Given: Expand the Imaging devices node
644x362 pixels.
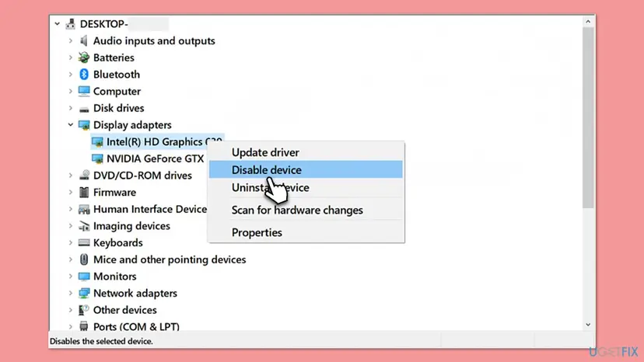Looking at the screenshot, I should coord(71,226).
